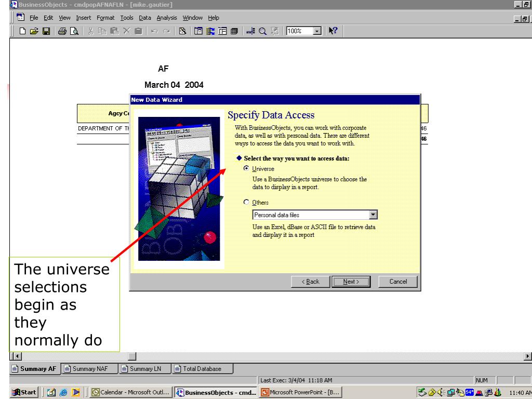
Task: Switch to the Summary AF report tab
Action: tap(35, 369)
